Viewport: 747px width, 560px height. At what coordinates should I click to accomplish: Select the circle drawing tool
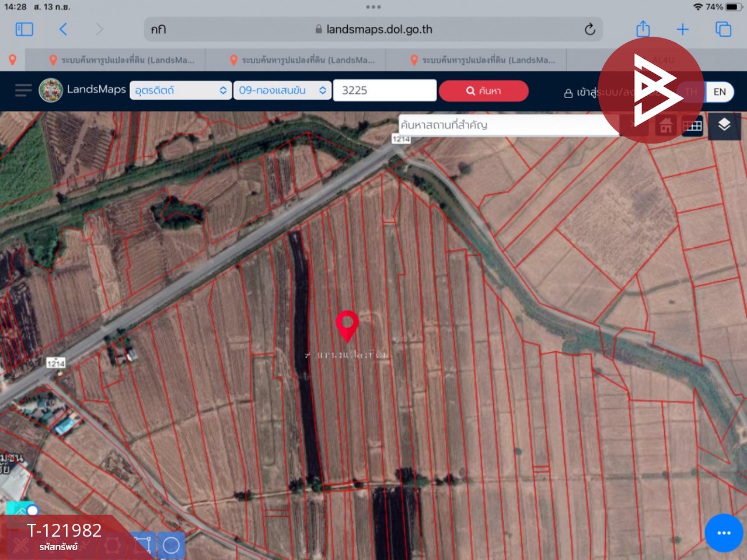click(x=171, y=545)
